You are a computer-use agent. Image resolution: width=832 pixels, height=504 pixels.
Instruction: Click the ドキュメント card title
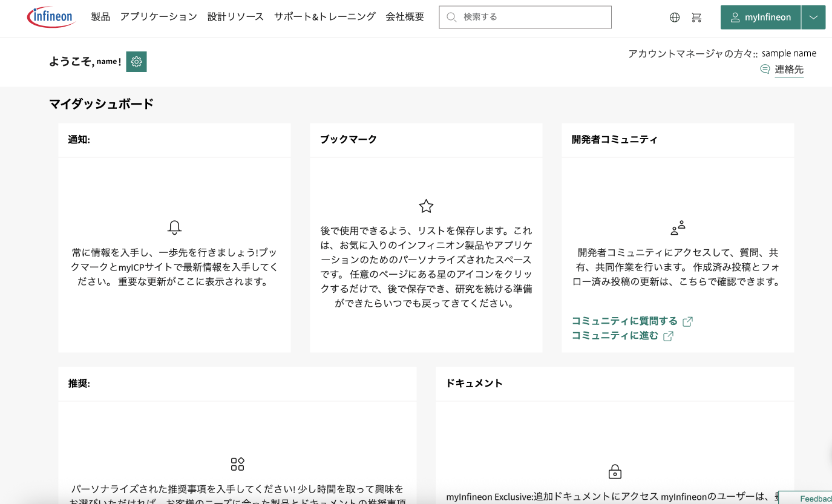coord(474,384)
